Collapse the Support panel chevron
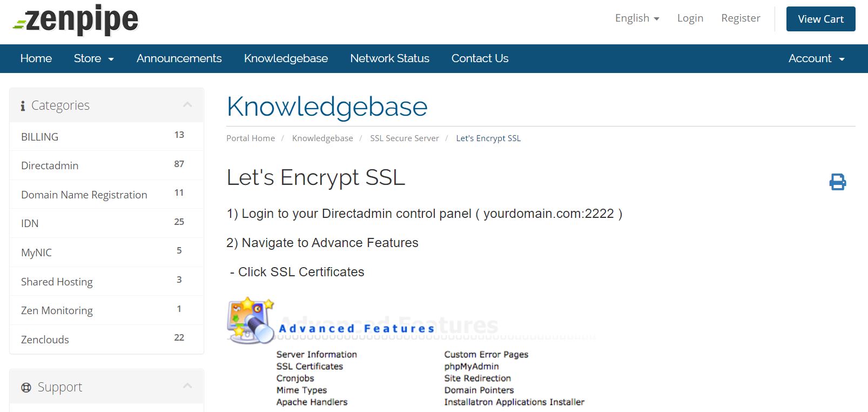The image size is (868, 412). click(x=187, y=386)
